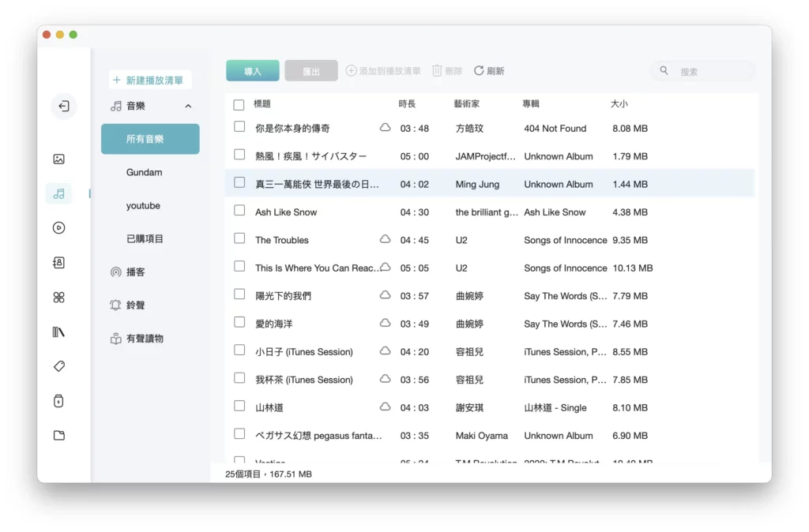809x532 pixels.
Task: Open the youtube playlist
Action: click(143, 206)
